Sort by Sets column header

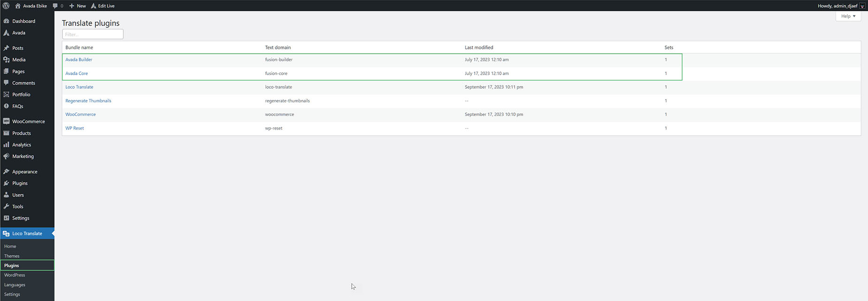(669, 47)
